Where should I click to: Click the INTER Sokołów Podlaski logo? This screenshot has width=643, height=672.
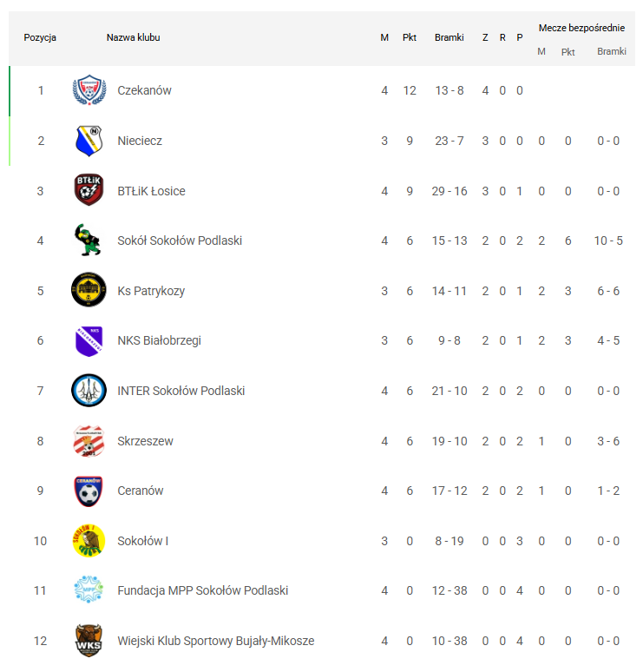pos(89,391)
